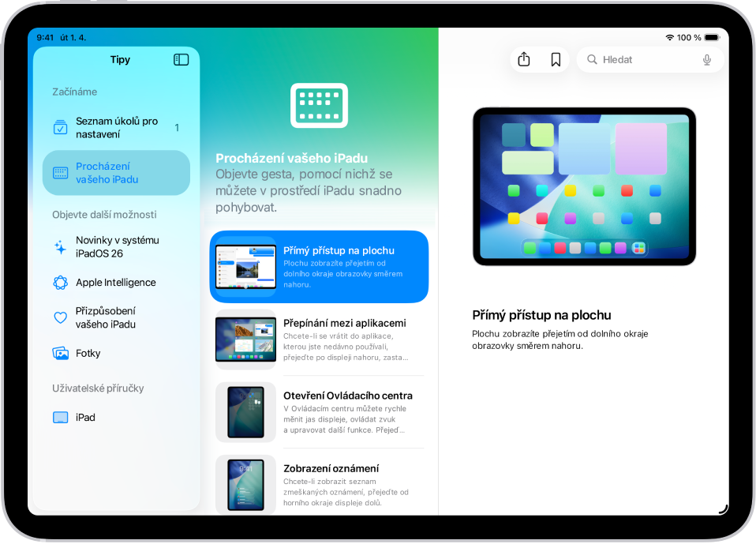Tap the bookmark icon to save tip

(556, 60)
